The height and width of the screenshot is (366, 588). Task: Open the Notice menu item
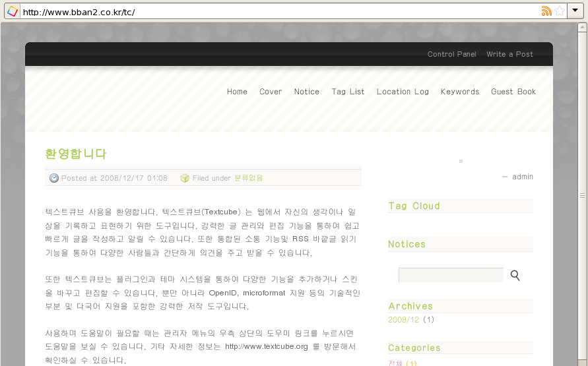tap(307, 92)
